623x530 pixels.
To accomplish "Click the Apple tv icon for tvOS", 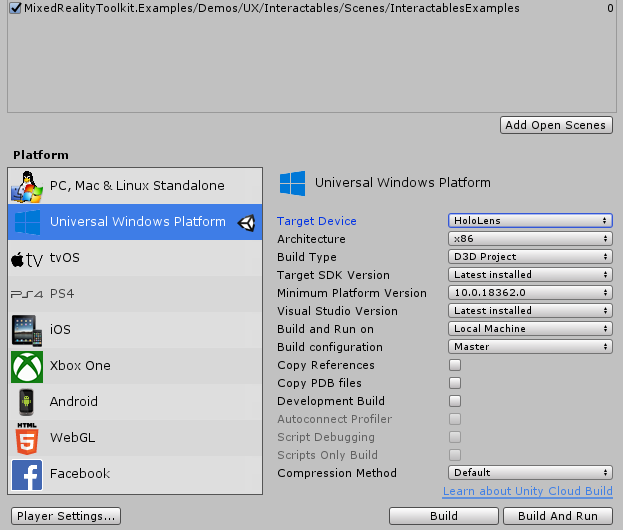I will [27, 259].
